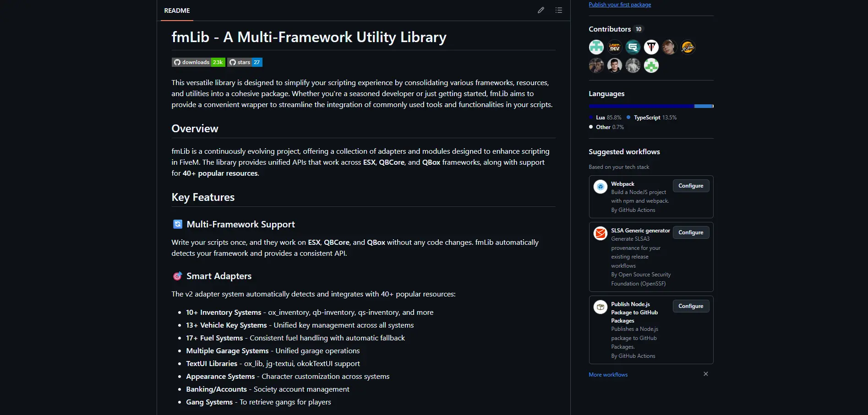The image size is (868, 415).
Task: Click the Banking/Accounts list item
Action: click(x=267, y=389)
